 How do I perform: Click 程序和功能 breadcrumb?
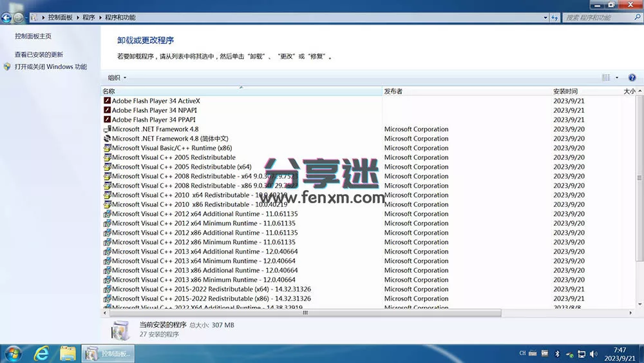[x=120, y=17]
